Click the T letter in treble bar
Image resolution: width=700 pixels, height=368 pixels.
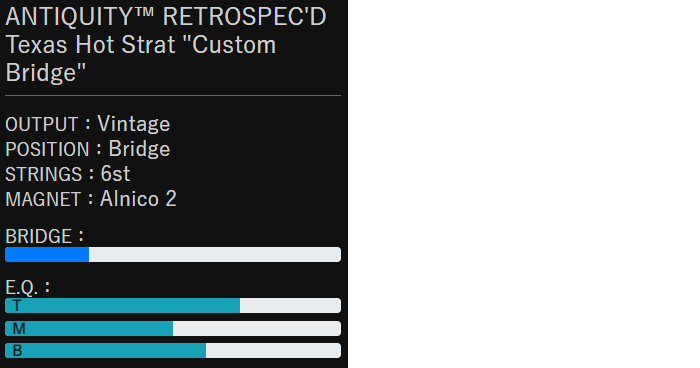(17, 306)
